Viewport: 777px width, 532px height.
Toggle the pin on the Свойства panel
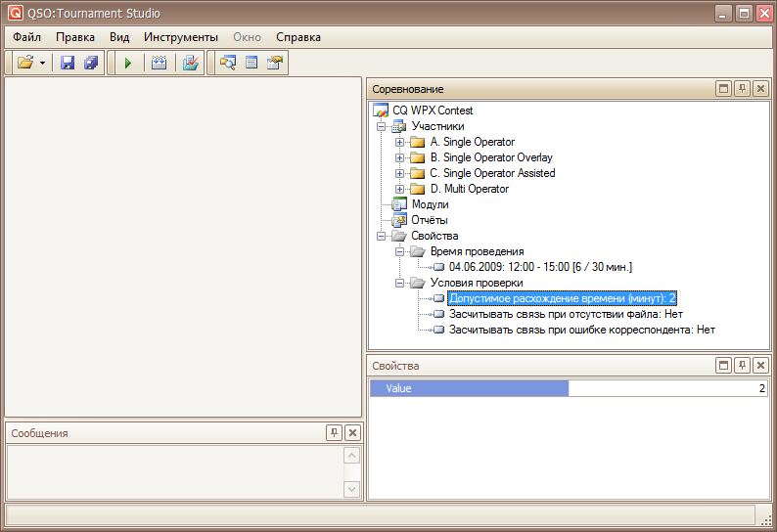coord(743,366)
